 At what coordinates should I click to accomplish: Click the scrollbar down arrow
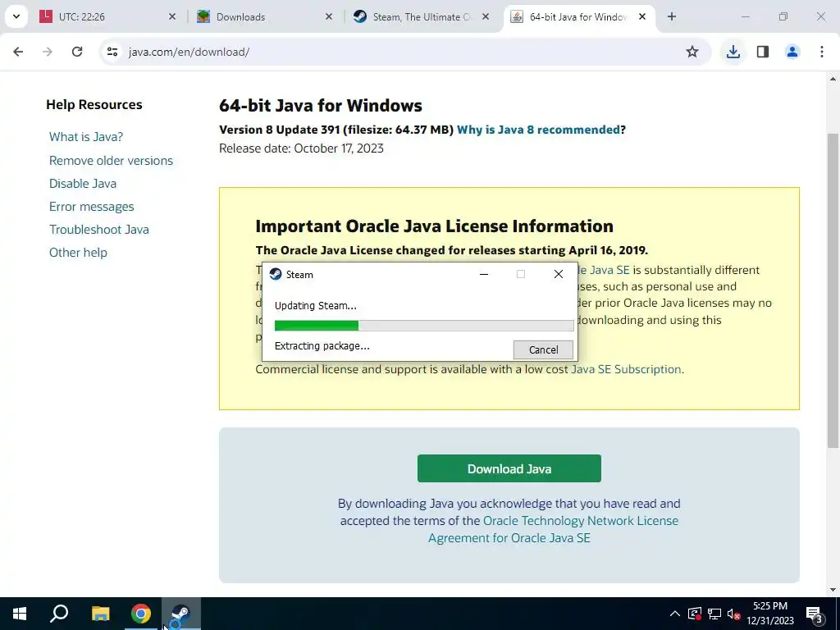tap(833, 590)
